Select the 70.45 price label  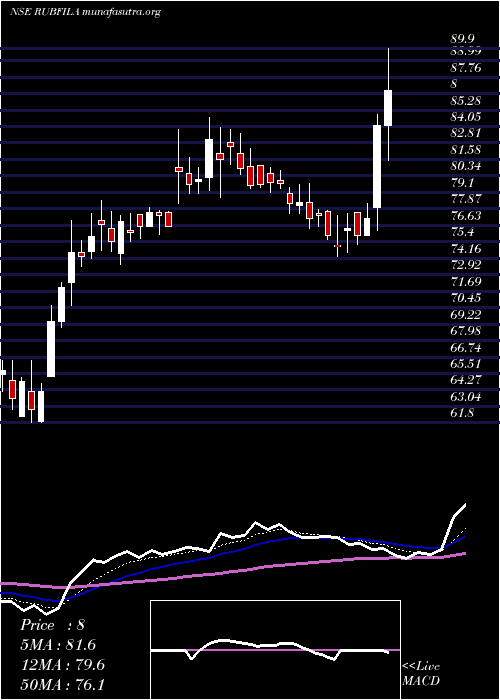tap(466, 298)
